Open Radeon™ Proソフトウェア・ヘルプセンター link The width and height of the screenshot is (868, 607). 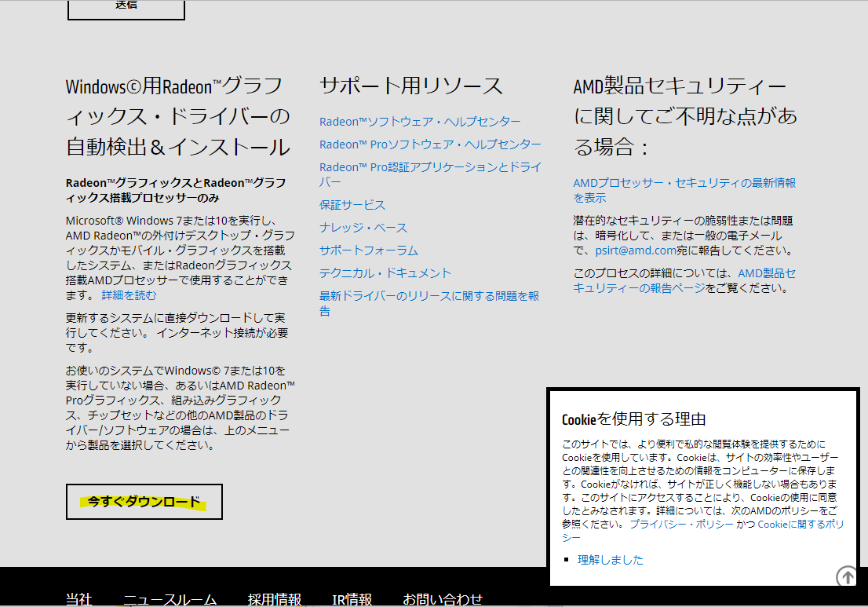click(430, 144)
